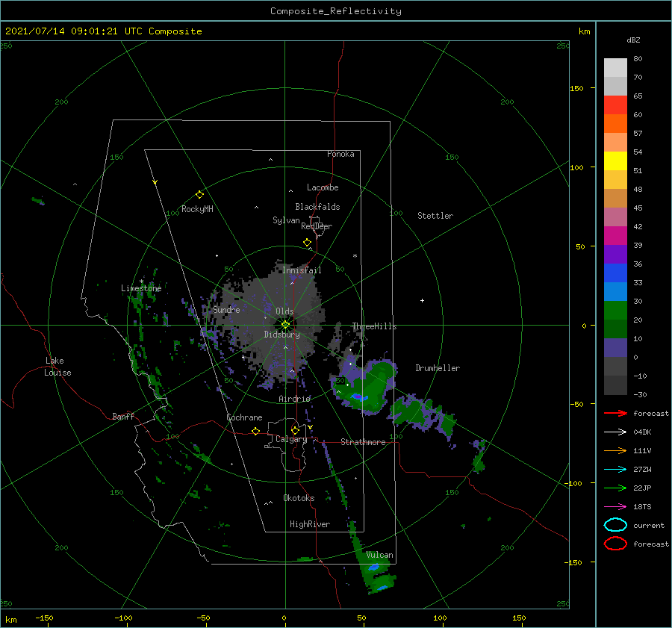Click the RockyMH label
Image resolution: width=672 pixels, height=628 pixels.
[197, 209]
